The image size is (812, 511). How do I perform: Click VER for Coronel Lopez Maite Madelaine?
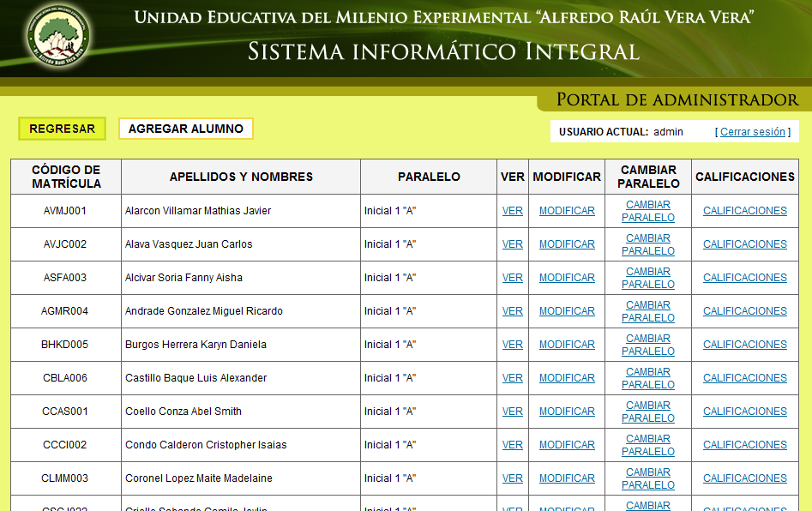(513, 478)
